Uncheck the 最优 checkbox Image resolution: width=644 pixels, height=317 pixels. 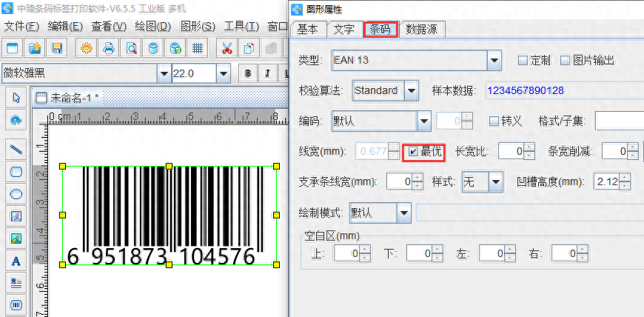pyautogui.click(x=414, y=152)
